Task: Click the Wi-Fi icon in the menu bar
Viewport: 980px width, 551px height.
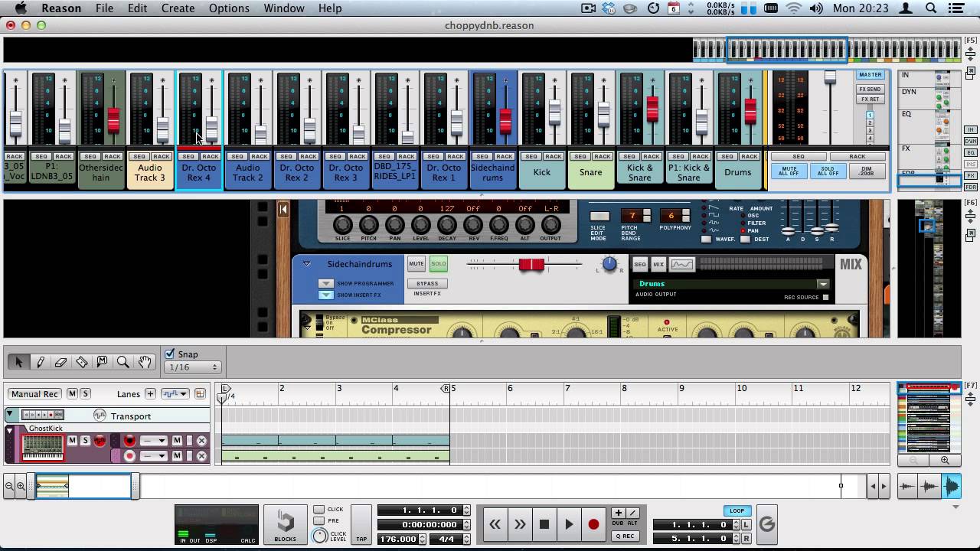Action: pyautogui.click(x=794, y=8)
